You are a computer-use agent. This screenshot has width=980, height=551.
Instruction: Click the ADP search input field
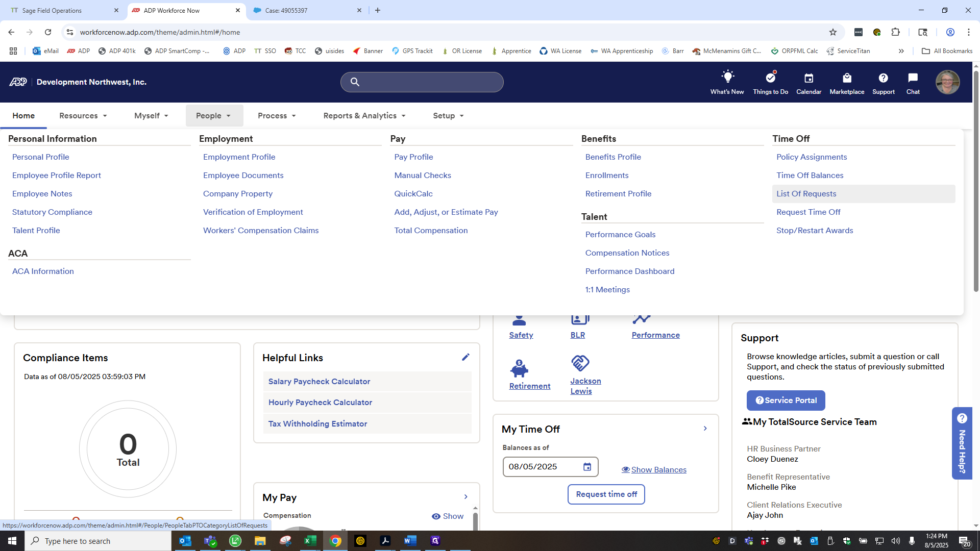[422, 82]
